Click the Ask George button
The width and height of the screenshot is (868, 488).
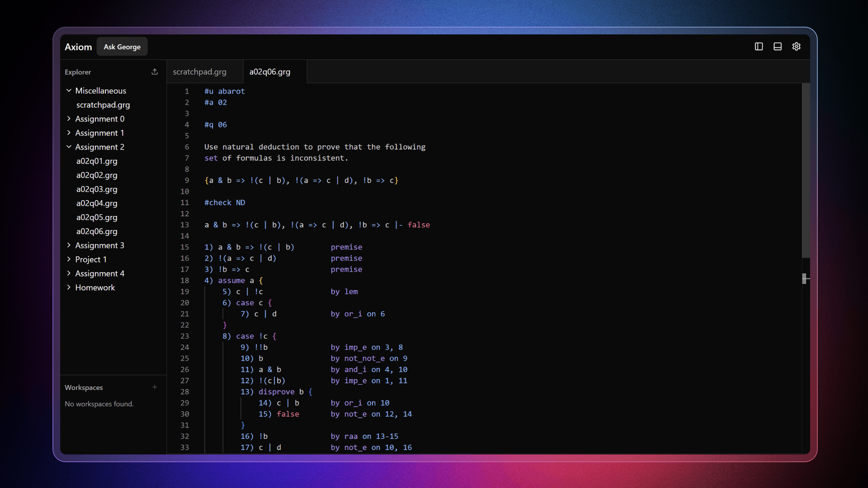point(122,47)
